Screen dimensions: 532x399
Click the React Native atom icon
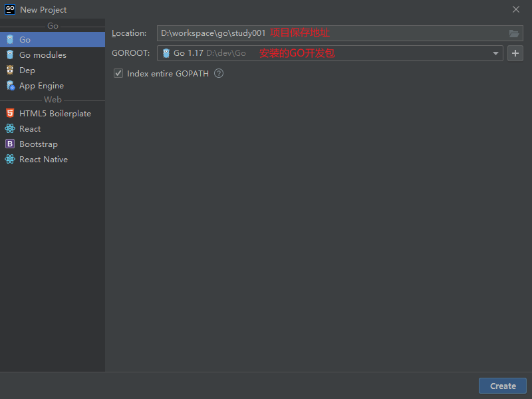tap(10, 159)
